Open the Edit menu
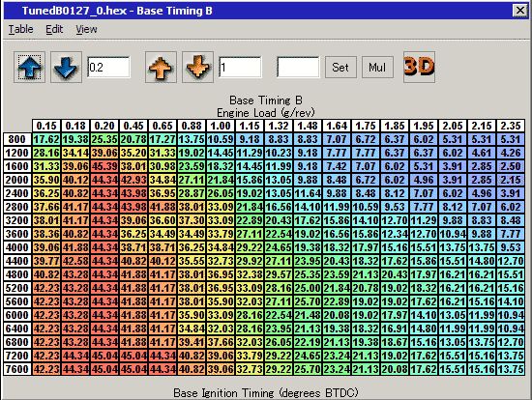Viewport: 532px width, 400px height. point(54,30)
